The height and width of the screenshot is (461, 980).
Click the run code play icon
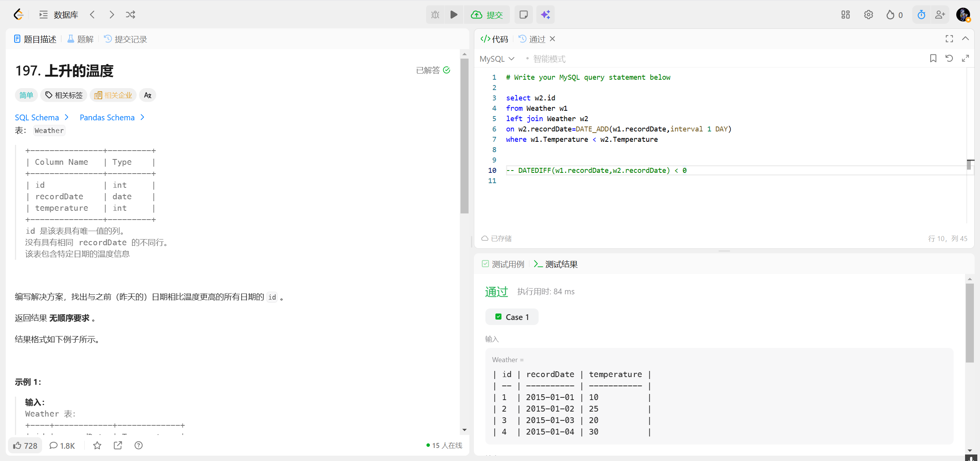(454, 15)
